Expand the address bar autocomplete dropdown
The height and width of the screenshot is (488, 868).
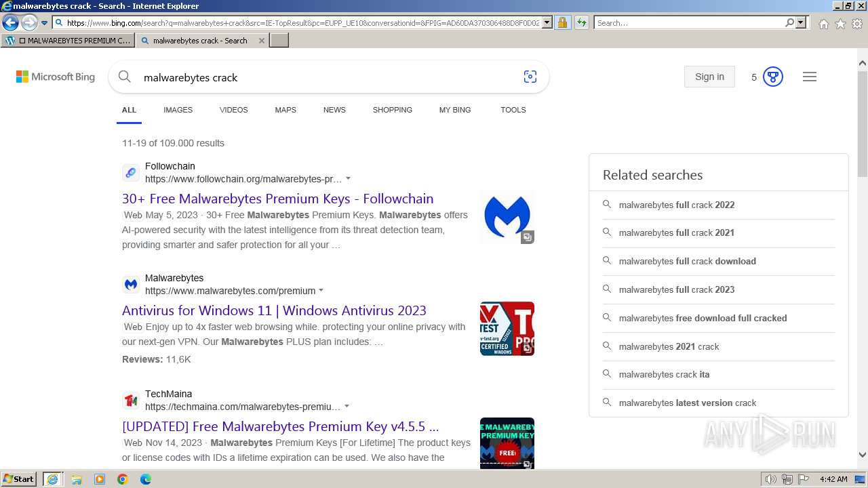547,23
